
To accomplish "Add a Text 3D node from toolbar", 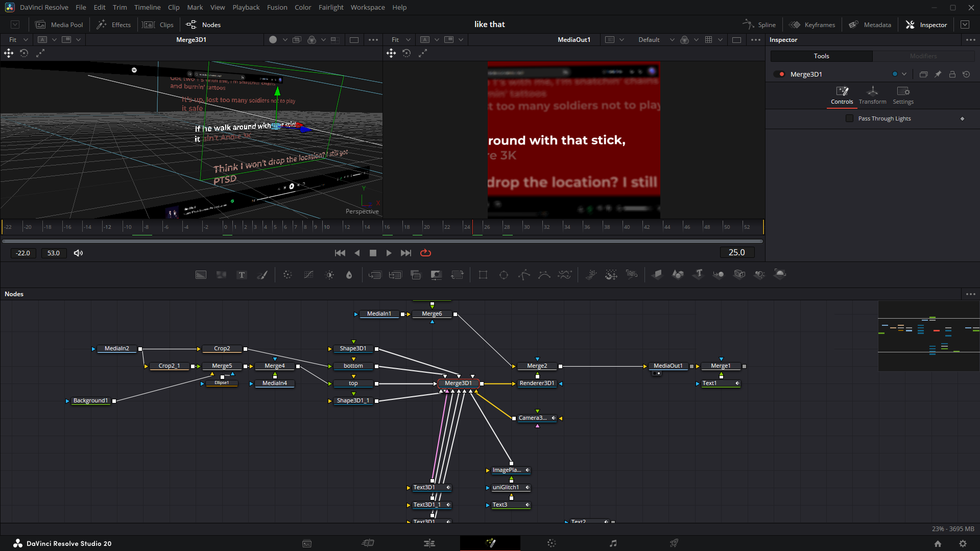I will click(x=698, y=275).
